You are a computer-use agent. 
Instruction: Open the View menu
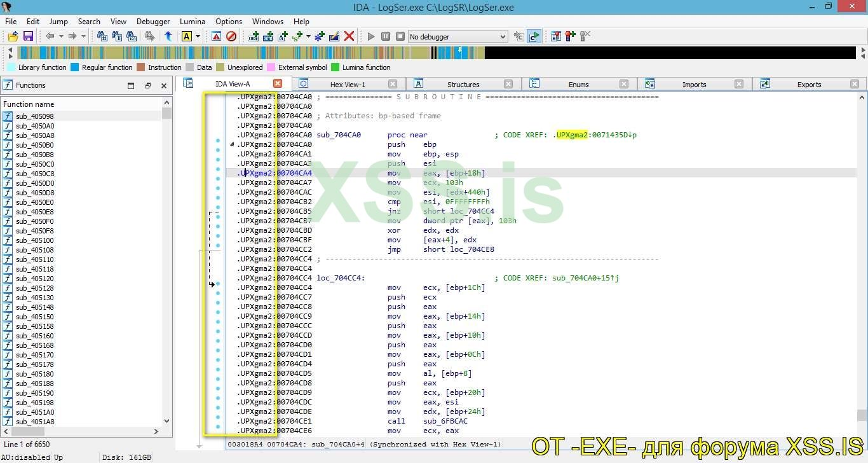click(118, 21)
